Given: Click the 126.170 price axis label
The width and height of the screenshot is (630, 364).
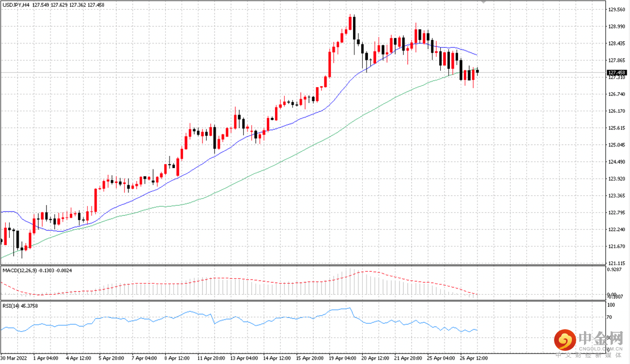Looking at the screenshot, I should click(616, 111).
